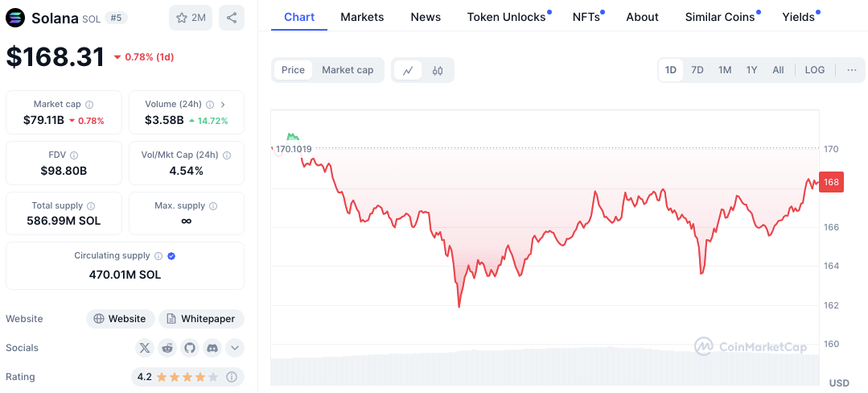Click the 4.54% Vol/Mkt Cap value
Viewport: 868px width, 393px height.
[186, 171]
